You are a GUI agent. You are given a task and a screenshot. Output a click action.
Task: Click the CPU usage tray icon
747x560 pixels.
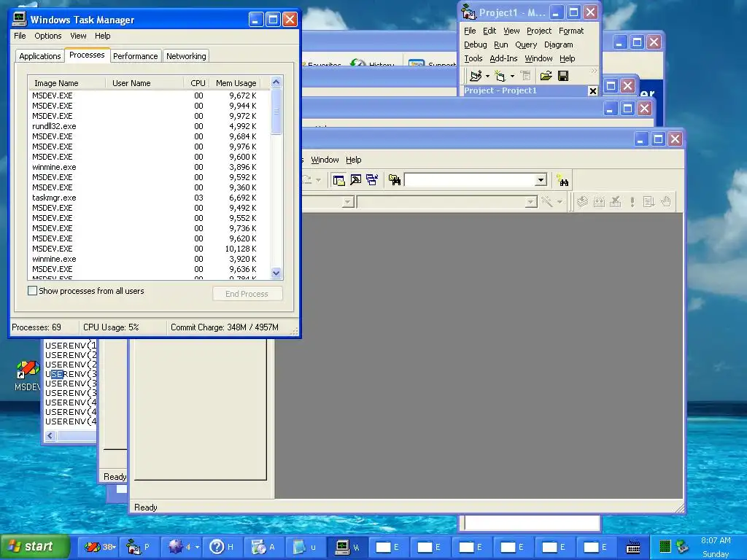(665, 546)
